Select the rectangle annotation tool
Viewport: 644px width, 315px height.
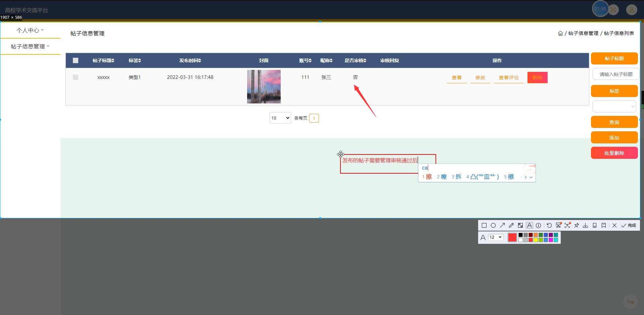484,225
